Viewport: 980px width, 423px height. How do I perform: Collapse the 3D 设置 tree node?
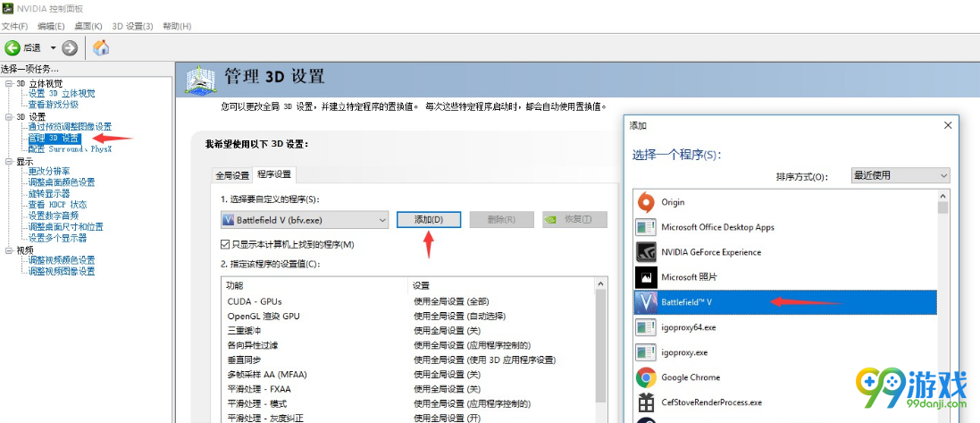point(8,116)
